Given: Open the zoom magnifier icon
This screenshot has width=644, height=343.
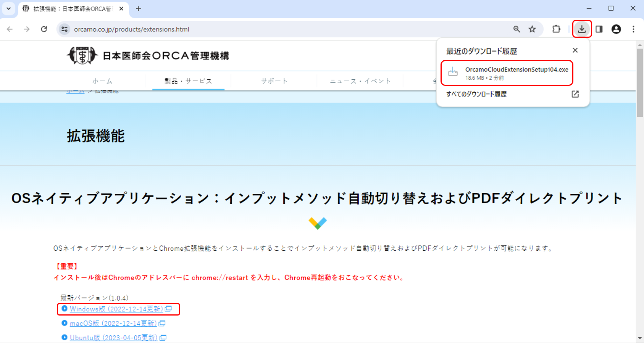Looking at the screenshot, I should click(x=516, y=29).
